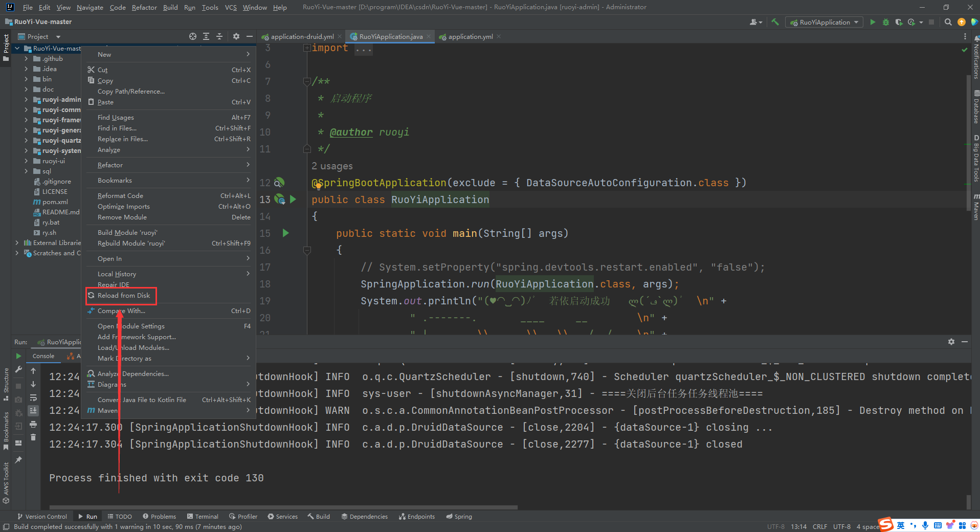Click the code-with-me user icon
The width and height of the screenshot is (980, 532).
755,22
